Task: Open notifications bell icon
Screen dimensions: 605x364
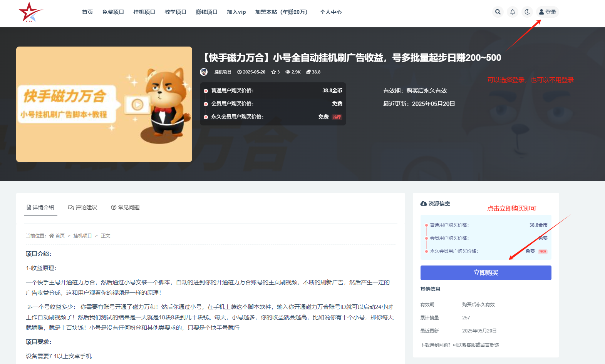Action: coord(513,12)
